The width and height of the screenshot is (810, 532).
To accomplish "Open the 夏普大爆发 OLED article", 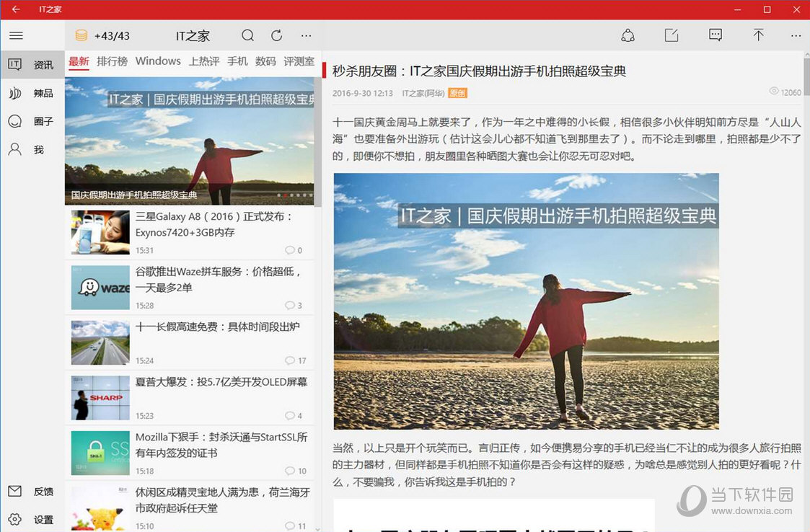I will (x=190, y=398).
